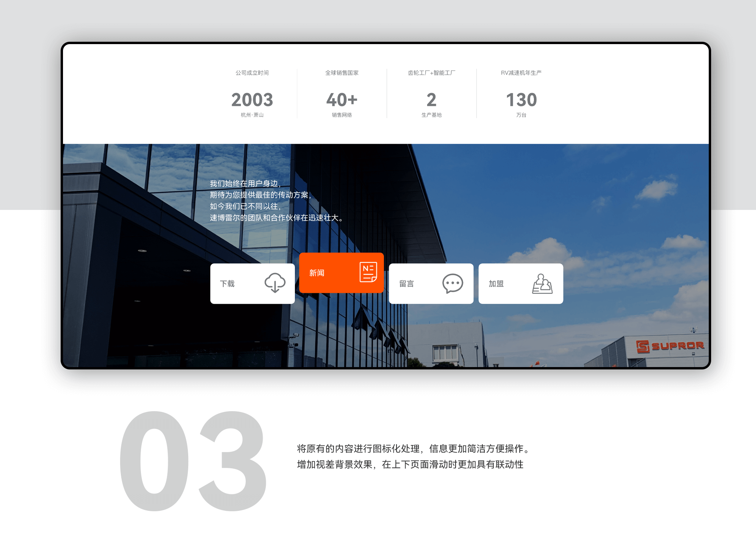This screenshot has height=551, width=756.
Task: Click the 万台 caption
Action: pyautogui.click(x=521, y=115)
